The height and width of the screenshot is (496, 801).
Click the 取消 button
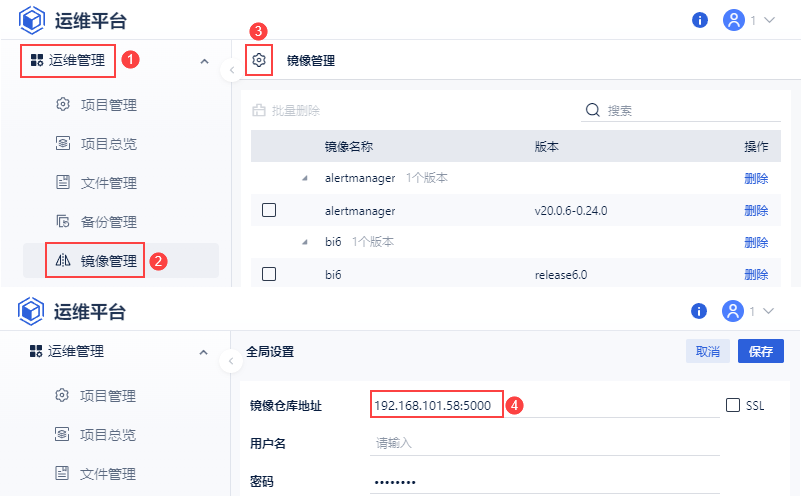[707, 351]
